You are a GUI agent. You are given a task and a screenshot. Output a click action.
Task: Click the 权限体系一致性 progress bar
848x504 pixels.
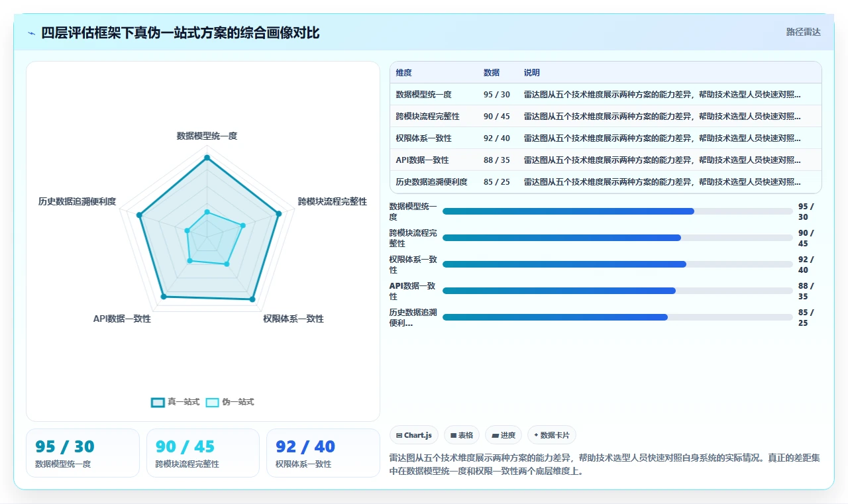click(617, 264)
